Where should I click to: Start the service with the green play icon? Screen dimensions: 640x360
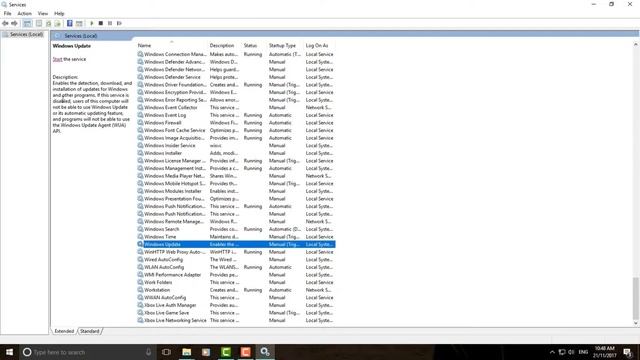coord(91,23)
